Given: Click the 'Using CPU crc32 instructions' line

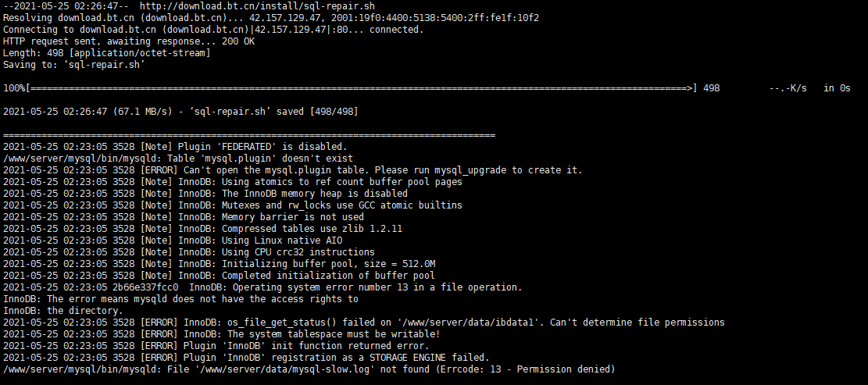Looking at the screenshot, I should click(x=189, y=251).
